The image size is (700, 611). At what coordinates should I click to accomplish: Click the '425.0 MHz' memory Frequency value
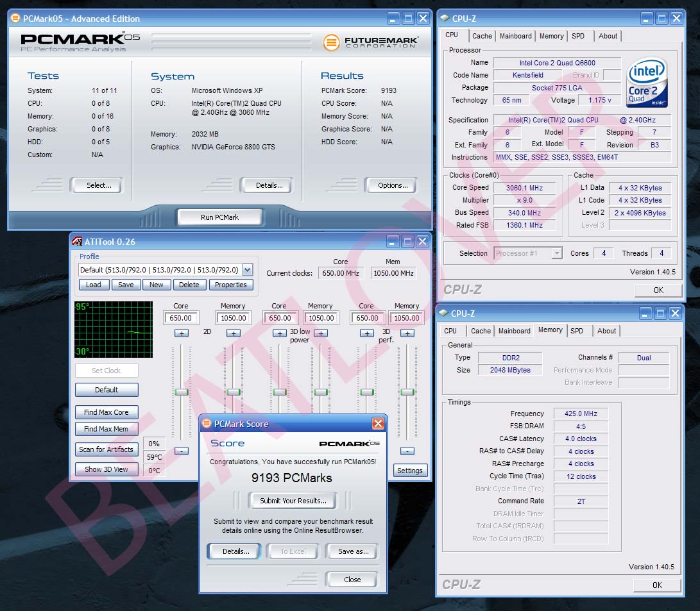(581, 414)
